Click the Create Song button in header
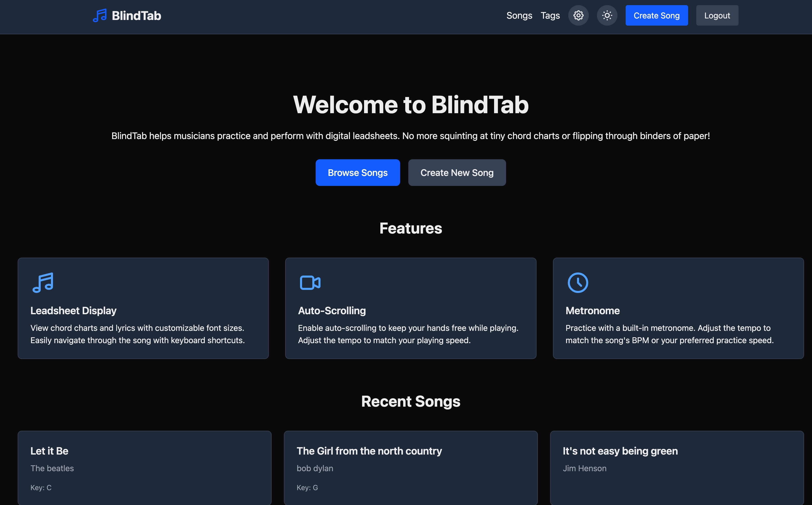The height and width of the screenshot is (505, 812). tap(656, 15)
